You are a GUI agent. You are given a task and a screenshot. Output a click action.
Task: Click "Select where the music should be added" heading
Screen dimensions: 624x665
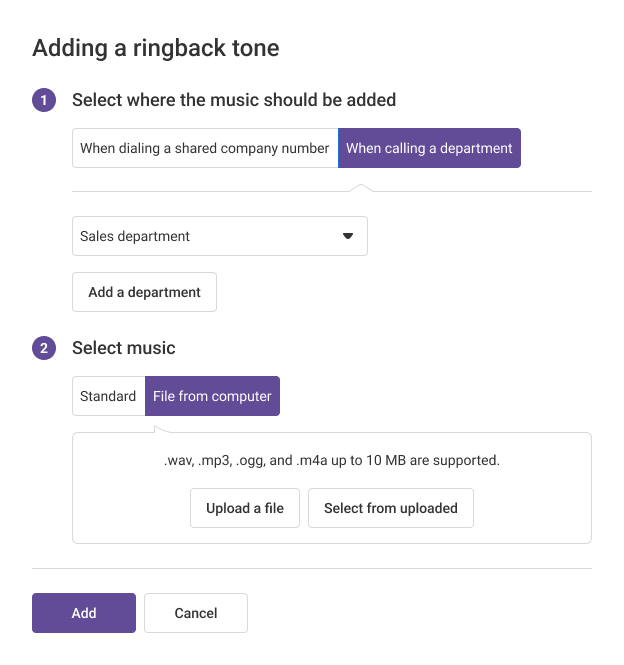coord(234,100)
